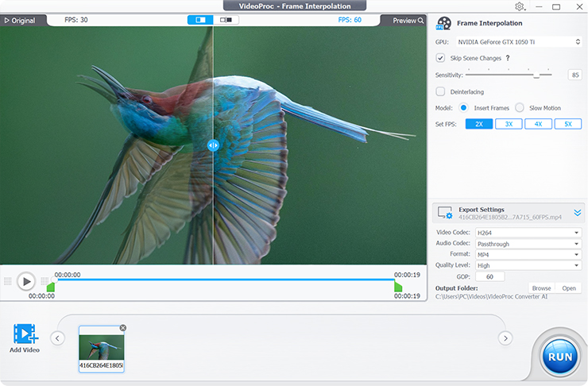Click the Add Video icon
Screen dimensions: 588x386
tap(25, 334)
